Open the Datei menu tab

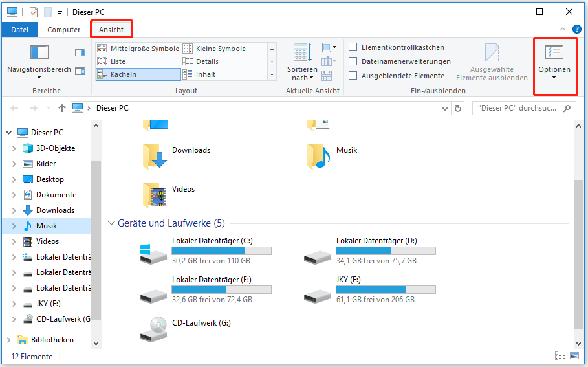[x=19, y=30]
